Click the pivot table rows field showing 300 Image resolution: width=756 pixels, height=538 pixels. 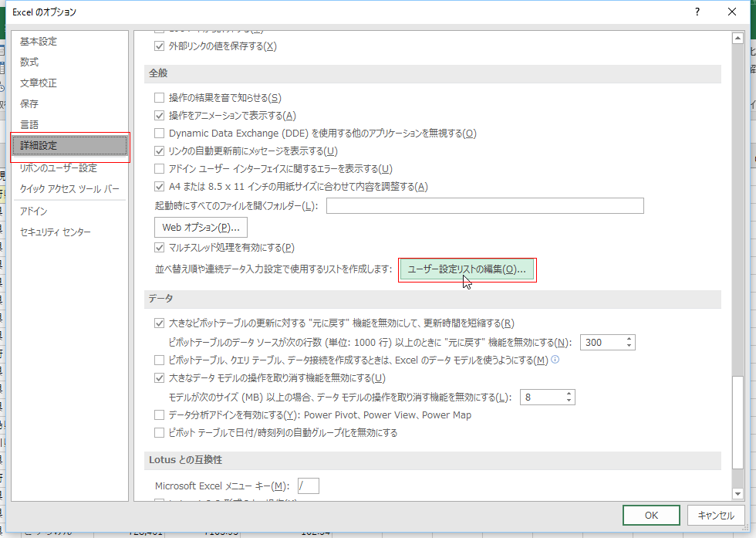(602, 342)
